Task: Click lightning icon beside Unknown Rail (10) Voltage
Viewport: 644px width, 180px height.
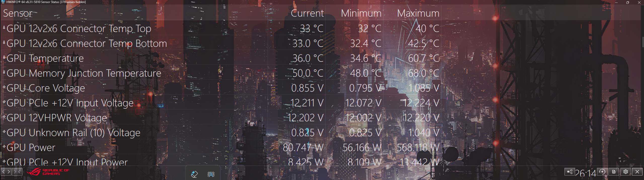Action: point(4,132)
